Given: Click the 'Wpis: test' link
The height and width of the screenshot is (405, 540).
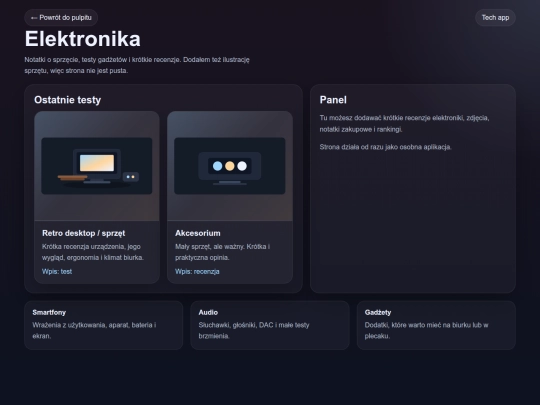Looking at the screenshot, I should pos(57,271).
